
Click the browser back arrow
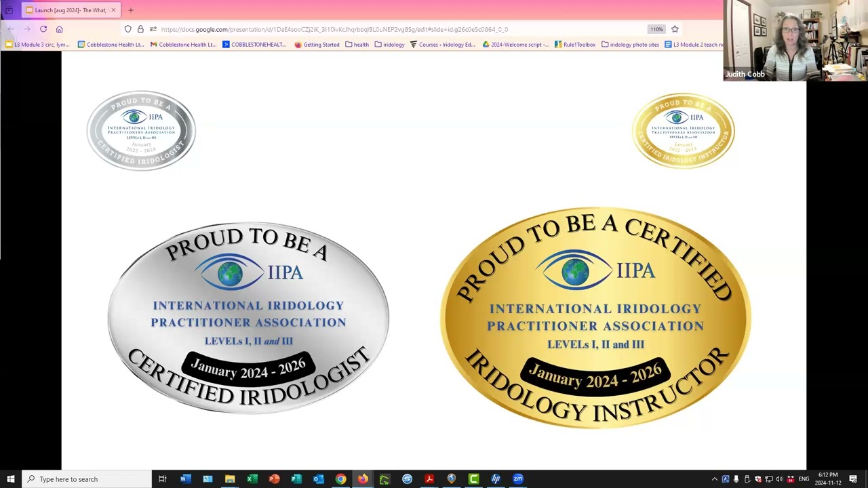click(x=11, y=29)
